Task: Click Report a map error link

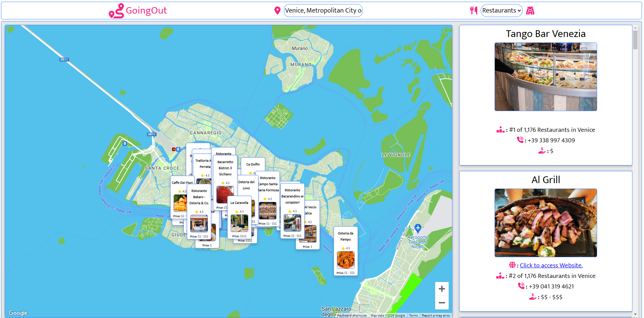Action: [436, 315]
